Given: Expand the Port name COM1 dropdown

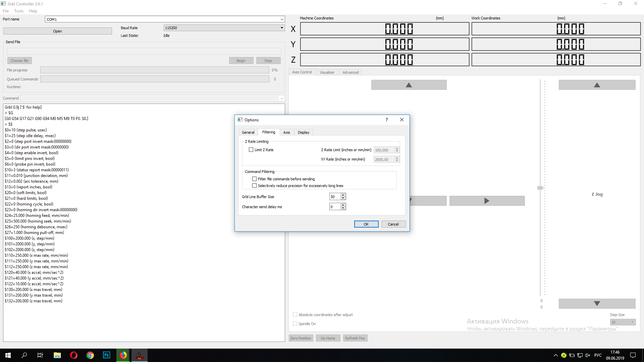Looking at the screenshot, I should pyautogui.click(x=282, y=19).
